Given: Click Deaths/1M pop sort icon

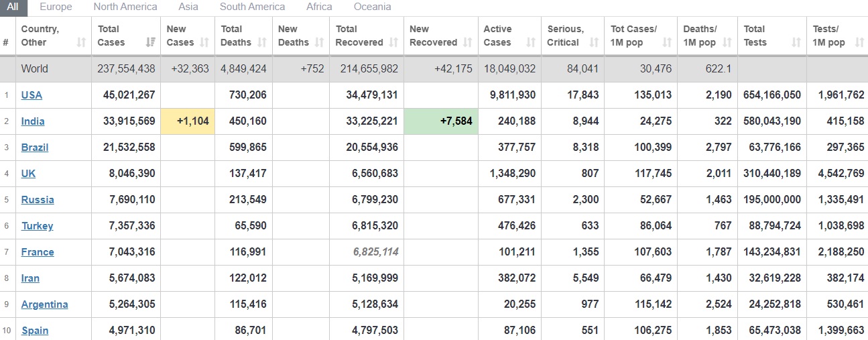Looking at the screenshot, I should coord(727,43).
